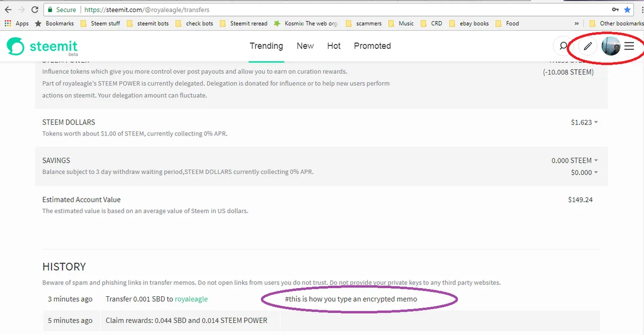The image size is (644, 335).
Task: Open the steemit bots bookmark folder
Action: (147, 23)
